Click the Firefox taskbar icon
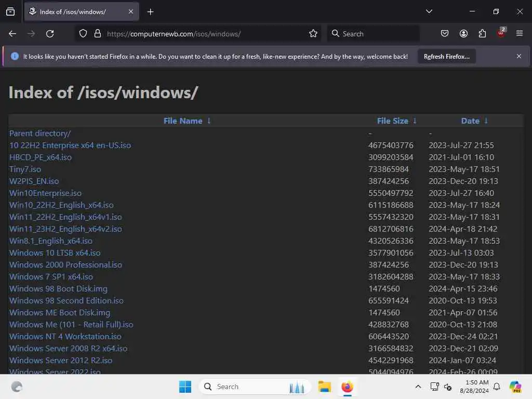The height and width of the screenshot is (399, 532). coord(347,387)
